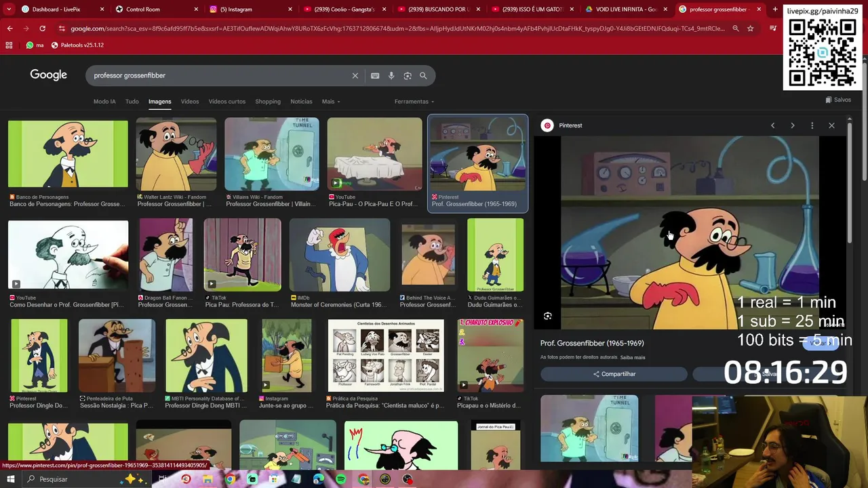The height and width of the screenshot is (488, 868).
Task: Zoom control magnifier in the address bar
Action: click(x=735, y=28)
